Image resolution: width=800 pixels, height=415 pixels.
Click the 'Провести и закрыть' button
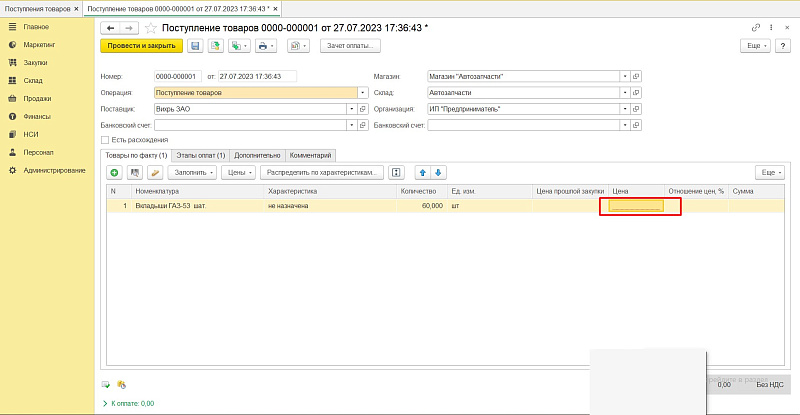tap(141, 46)
